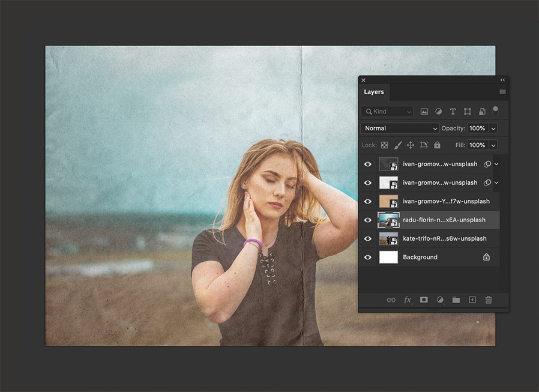
Task: Collapse the panel with double arrows
Action: coord(502,80)
